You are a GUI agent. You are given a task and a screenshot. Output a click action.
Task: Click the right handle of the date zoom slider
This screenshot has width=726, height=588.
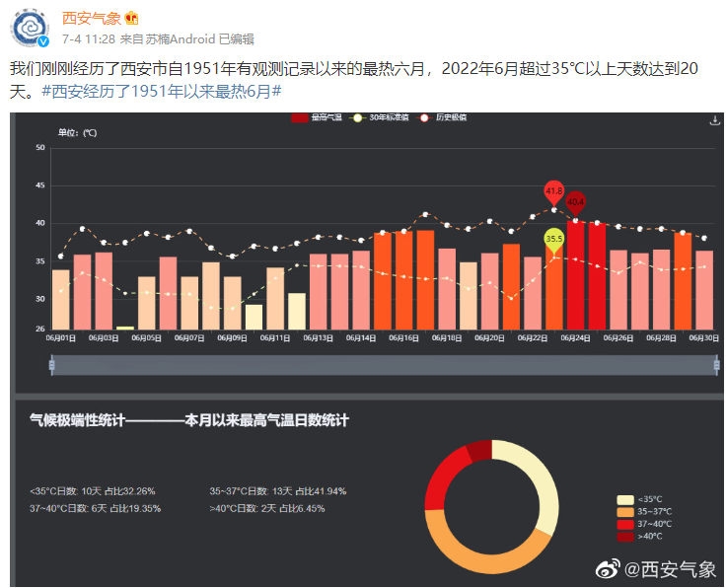point(717,365)
